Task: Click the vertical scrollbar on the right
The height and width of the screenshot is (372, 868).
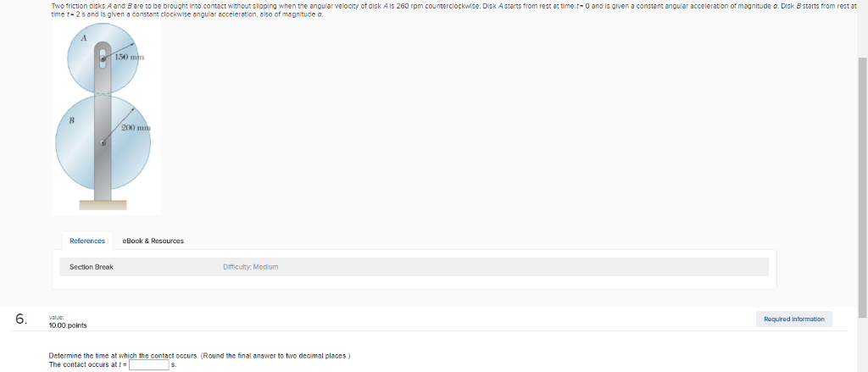Action: tap(862, 186)
